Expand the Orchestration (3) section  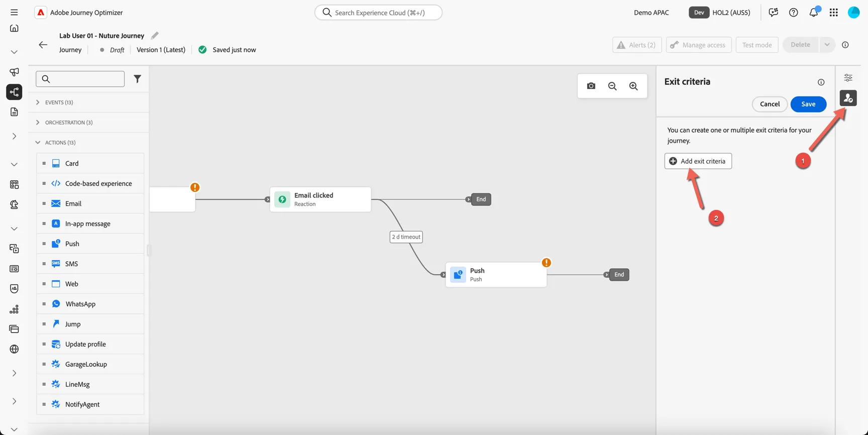tap(64, 123)
